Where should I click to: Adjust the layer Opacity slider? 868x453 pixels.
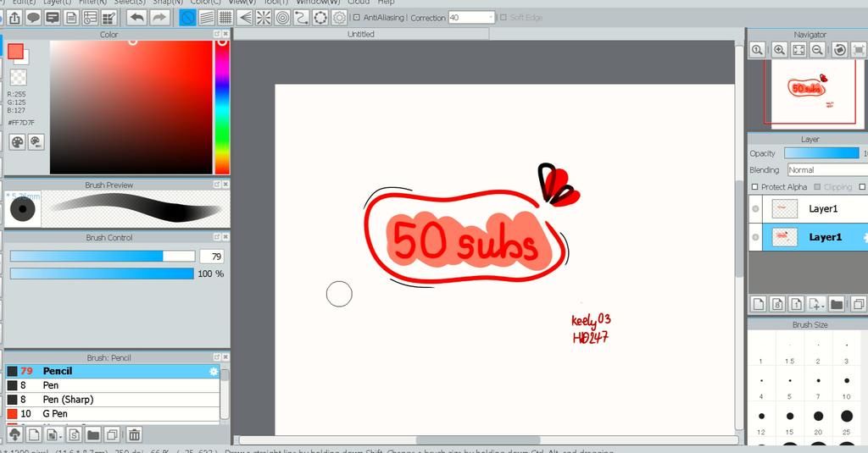pyautogui.click(x=821, y=153)
